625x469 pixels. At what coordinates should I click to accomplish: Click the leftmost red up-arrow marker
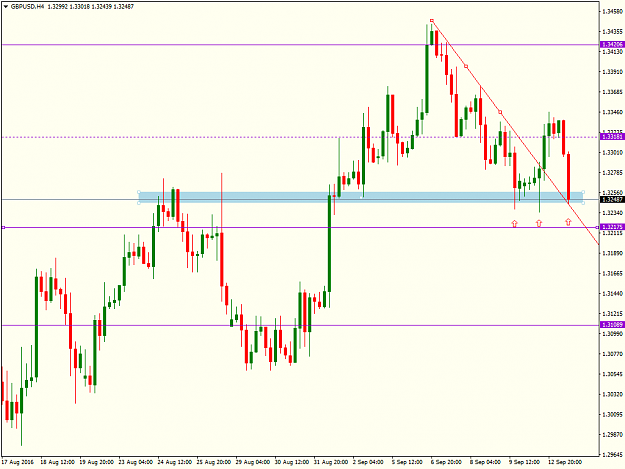tap(514, 223)
